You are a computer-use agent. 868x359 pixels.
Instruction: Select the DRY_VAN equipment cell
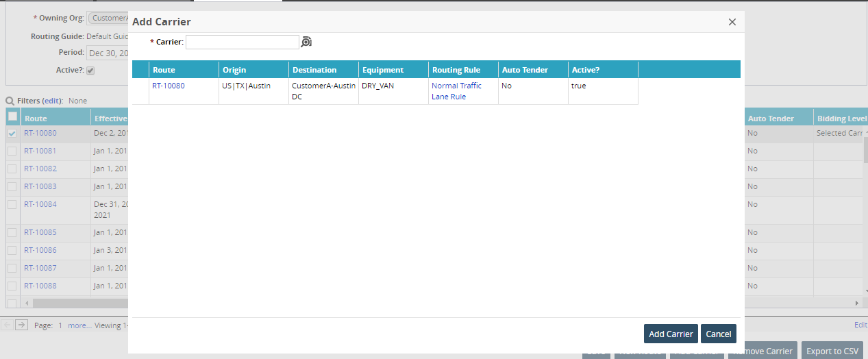(x=393, y=91)
